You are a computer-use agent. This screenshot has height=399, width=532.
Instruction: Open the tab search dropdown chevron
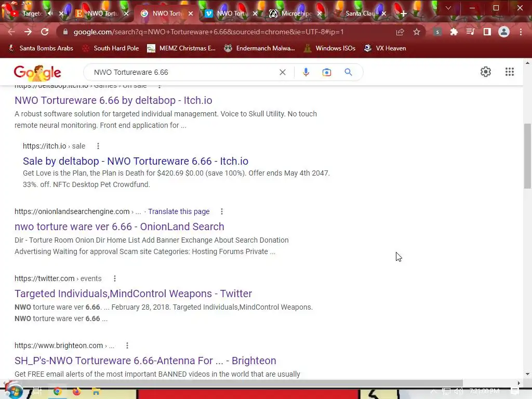(448, 8)
